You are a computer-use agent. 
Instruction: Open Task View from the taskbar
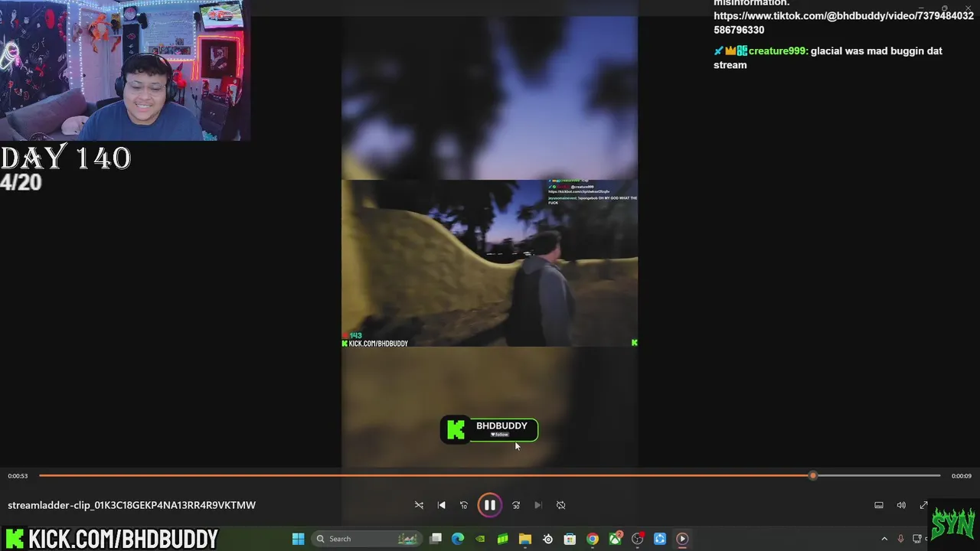pyautogui.click(x=436, y=539)
